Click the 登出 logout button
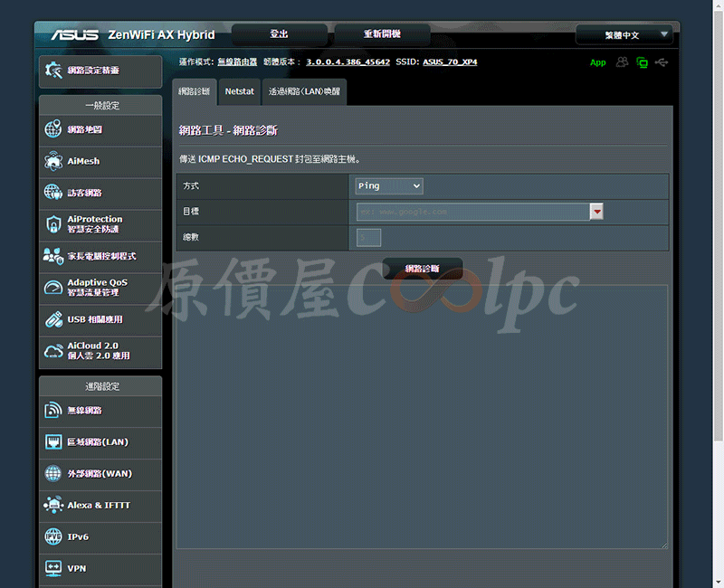This screenshot has height=588, width=724. pyautogui.click(x=280, y=34)
